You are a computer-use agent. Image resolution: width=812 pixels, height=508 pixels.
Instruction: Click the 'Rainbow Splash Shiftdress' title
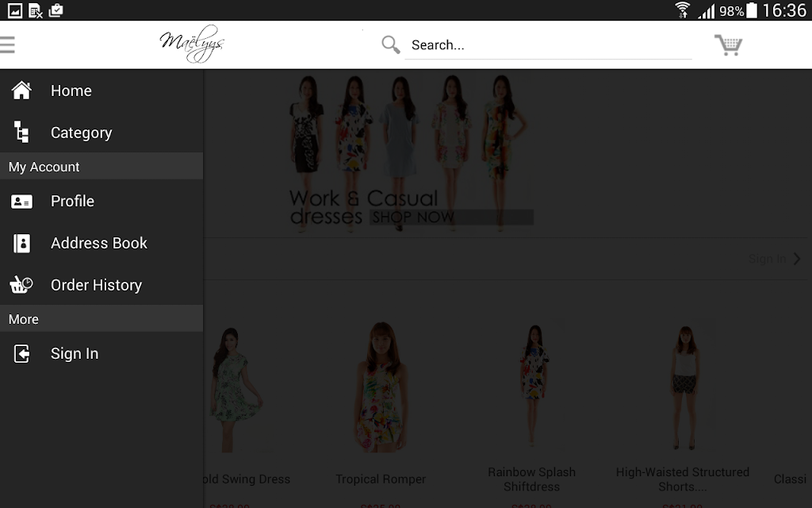tap(532, 479)
